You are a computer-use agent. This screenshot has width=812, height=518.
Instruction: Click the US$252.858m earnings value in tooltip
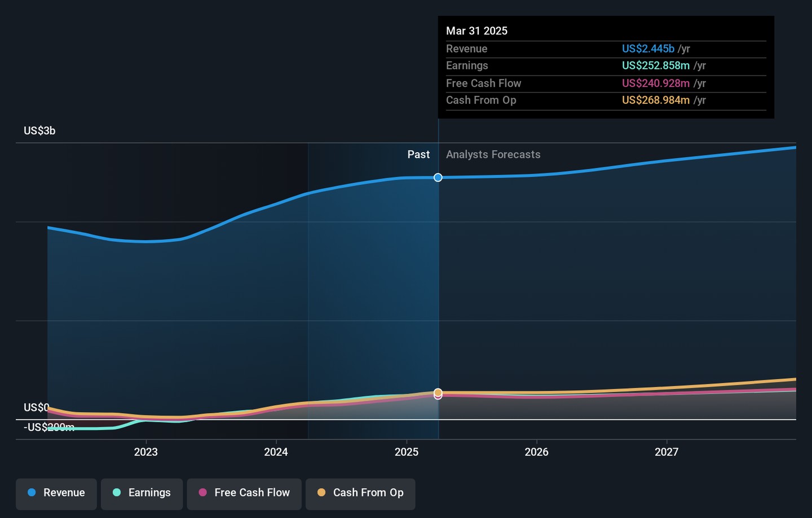[655, 66]
